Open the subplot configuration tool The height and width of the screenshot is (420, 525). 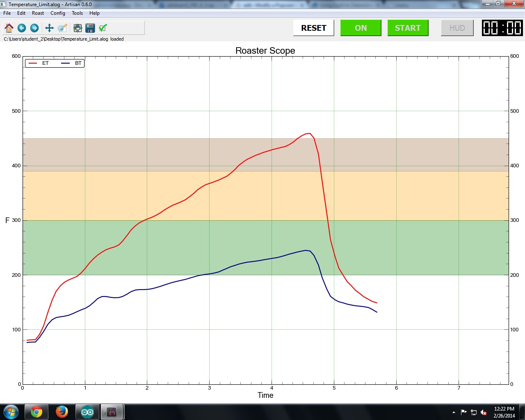(78, 28)
